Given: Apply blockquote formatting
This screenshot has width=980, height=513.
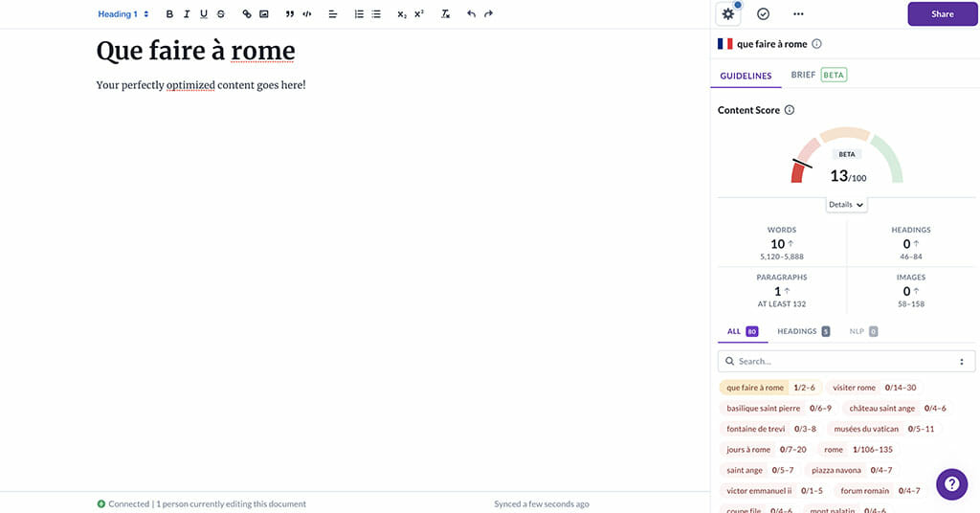Looking at the screenshot, I should [x=289, y=13].
